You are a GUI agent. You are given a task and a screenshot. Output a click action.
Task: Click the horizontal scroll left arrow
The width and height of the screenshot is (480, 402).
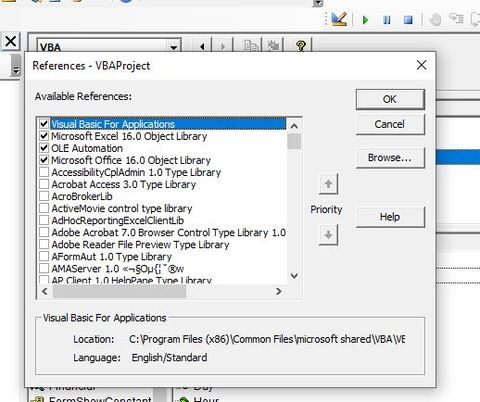[x=45, y=291]
